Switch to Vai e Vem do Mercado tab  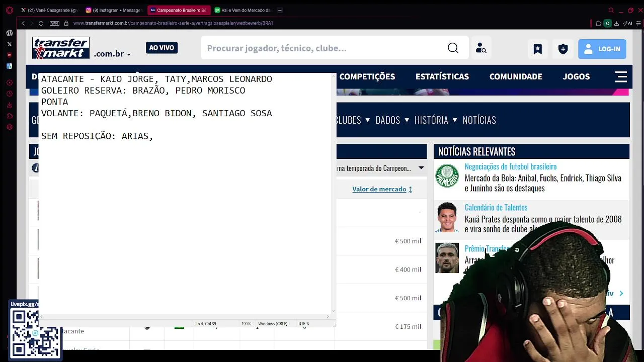[x=243, y=10]
